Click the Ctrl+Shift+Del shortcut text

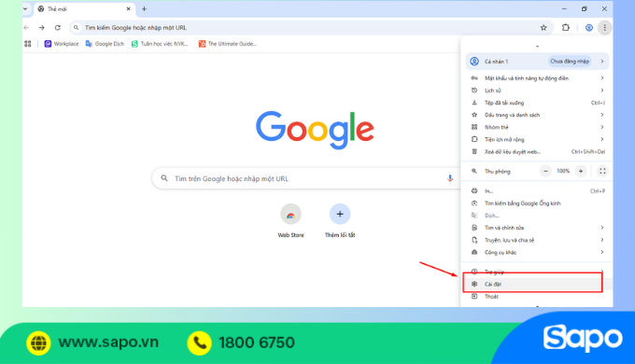coord(588,152)
